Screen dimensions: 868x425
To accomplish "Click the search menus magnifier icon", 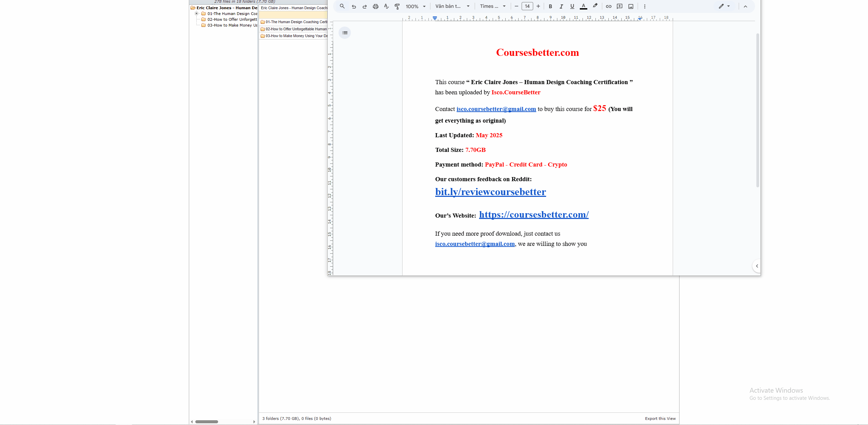I will click(x=342, y=6).
